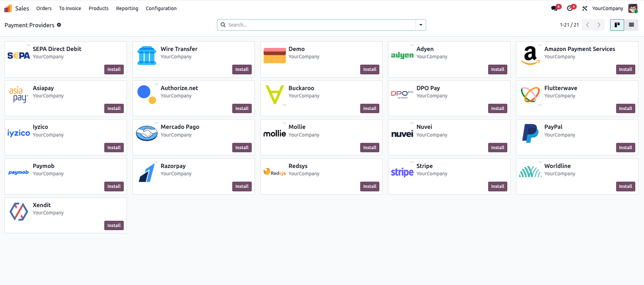The width and height of the screenshot is (644, 285).
Task: Install the Flutterwave provider
Action: pyautogui.click(x=626, y=109)
